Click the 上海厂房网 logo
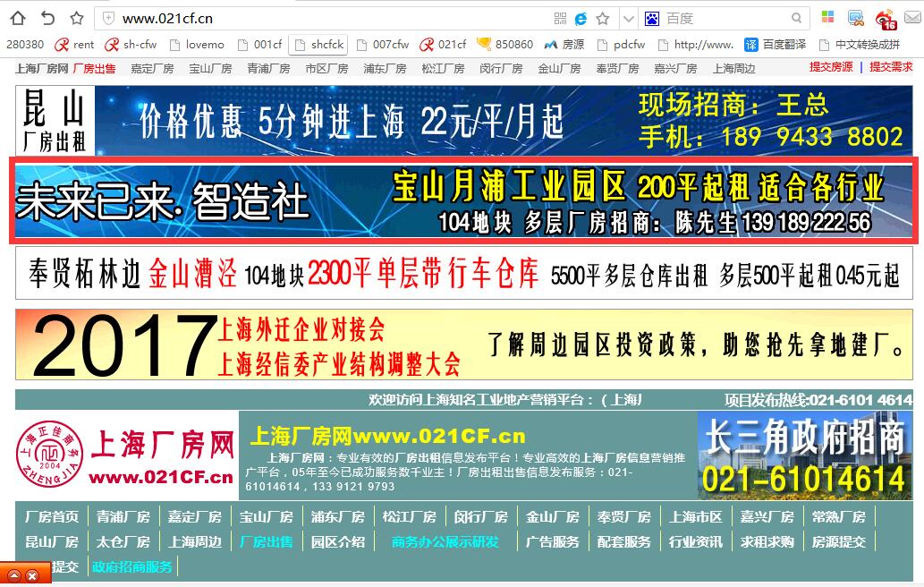924x587 pixels. click(x=126, y=455)
